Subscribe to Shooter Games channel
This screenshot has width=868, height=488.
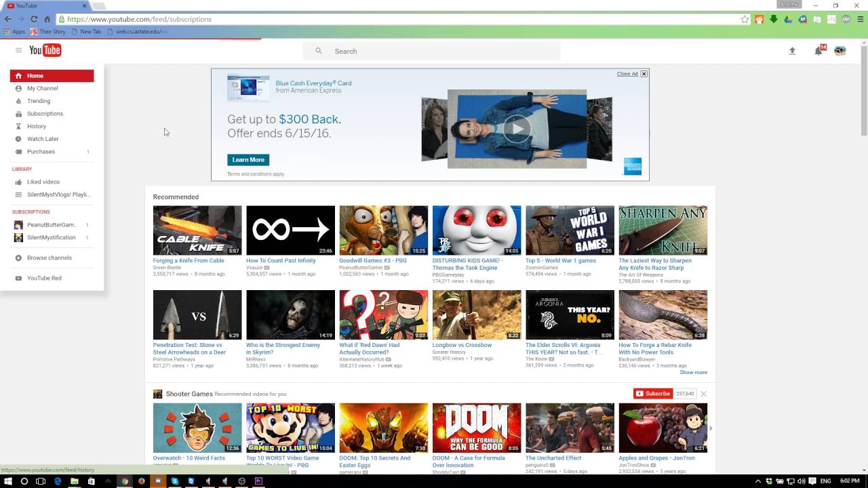coord(653,394)
